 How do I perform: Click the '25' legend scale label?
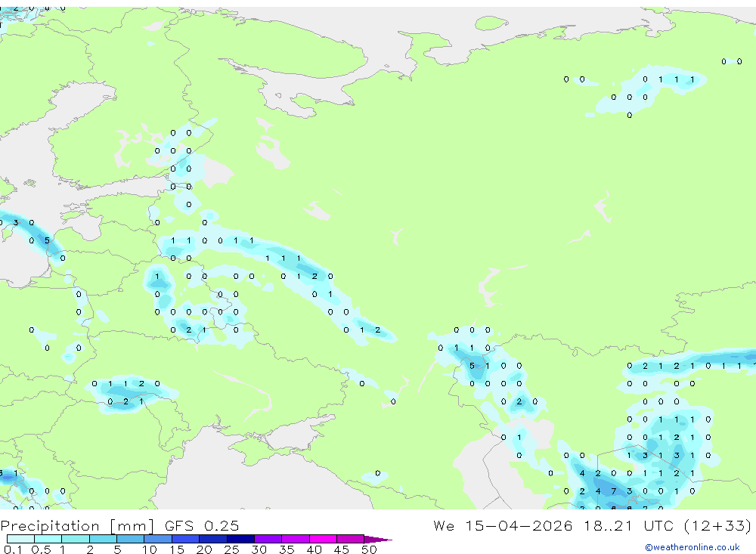[232, 549]
